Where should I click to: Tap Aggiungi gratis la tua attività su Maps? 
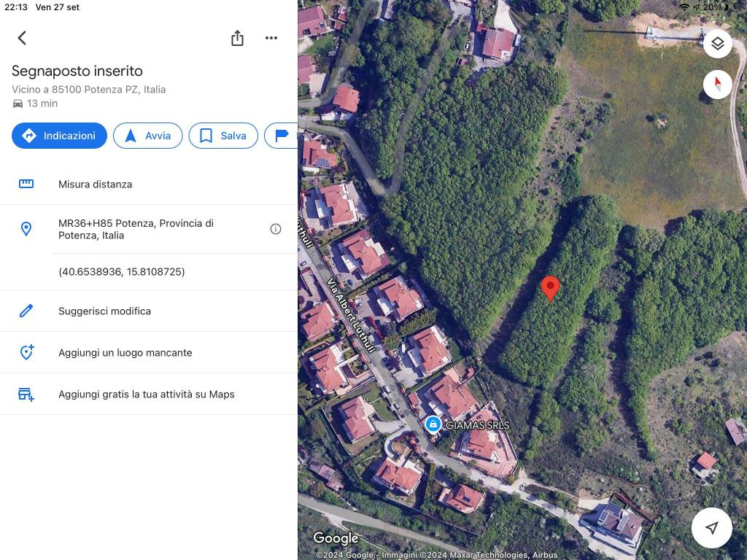146,394
